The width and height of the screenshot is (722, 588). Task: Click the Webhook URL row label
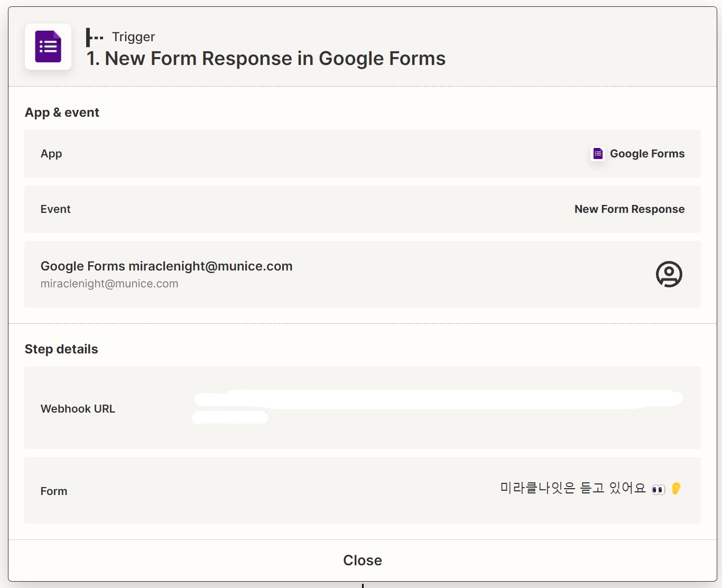pos(78,408)
